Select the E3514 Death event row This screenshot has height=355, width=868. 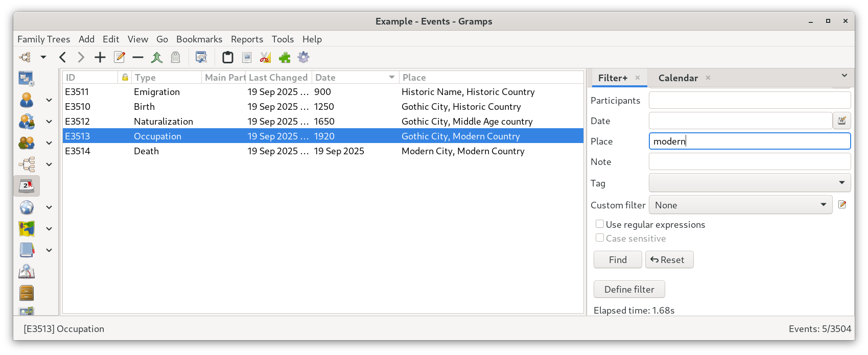(323, 151)
